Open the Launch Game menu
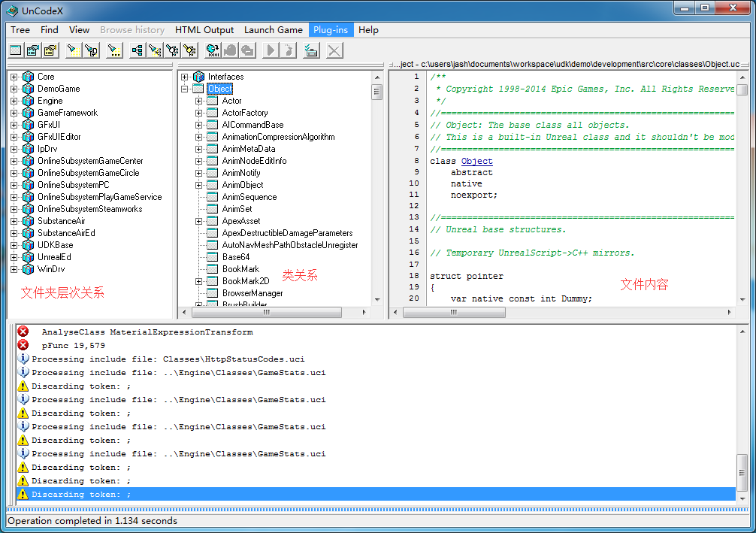The width and height of the screenshot is (756, 533). 273,30
